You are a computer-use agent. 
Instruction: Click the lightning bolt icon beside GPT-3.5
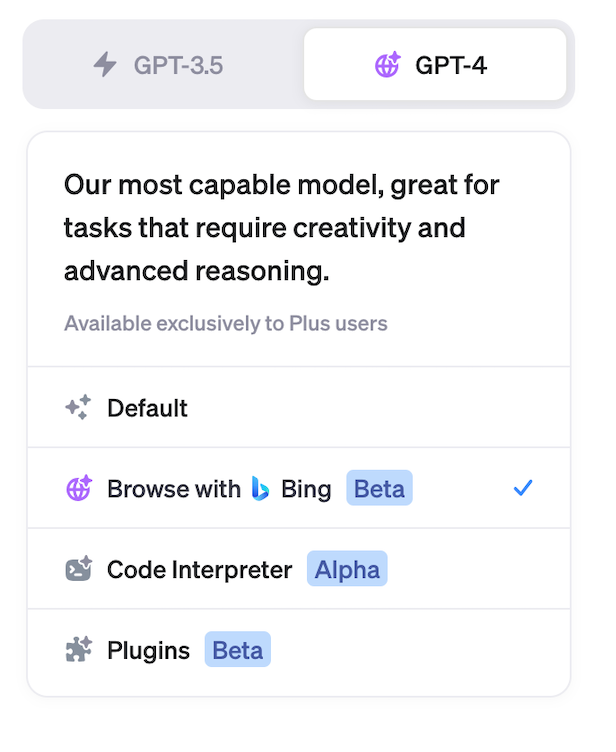pos(105,66)
